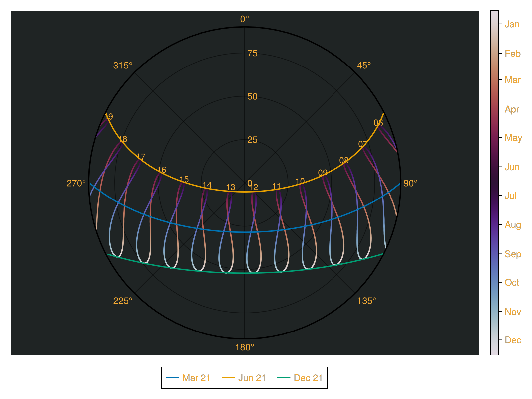
Task: Click the 270° azimuth label
Action: point(76,183)
